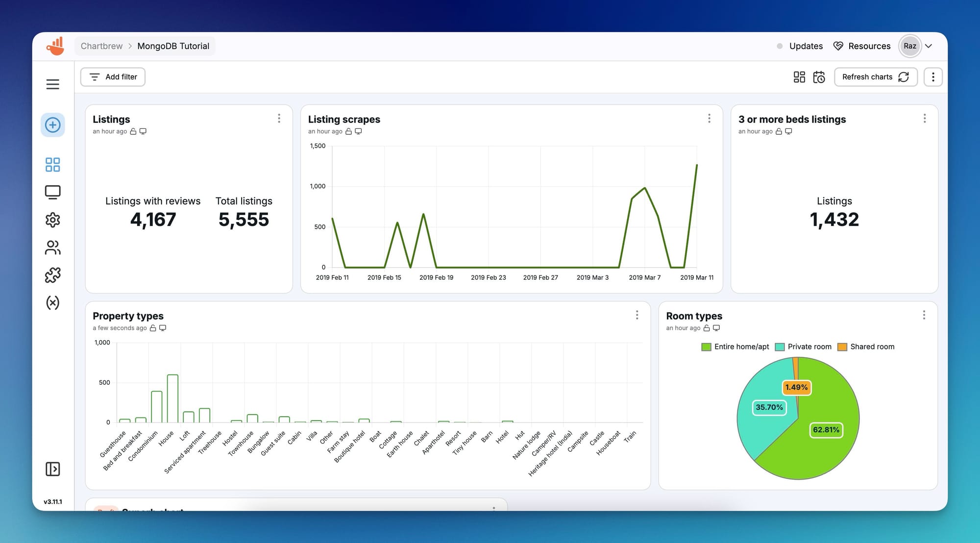Open the Listings chart options menu
Screen dimensions: 980x543
(279, 118)
